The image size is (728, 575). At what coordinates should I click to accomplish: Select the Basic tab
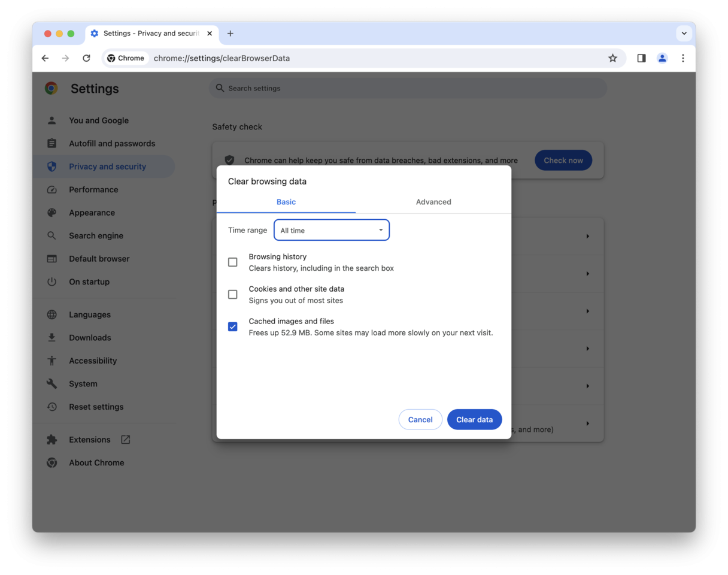coord(286,202)
